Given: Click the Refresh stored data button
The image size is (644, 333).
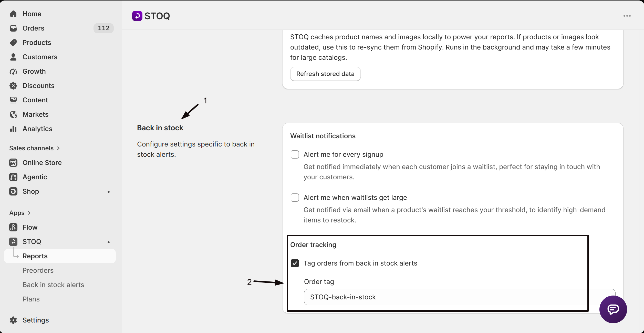Looking at the screenshot, I should [325, 74].
